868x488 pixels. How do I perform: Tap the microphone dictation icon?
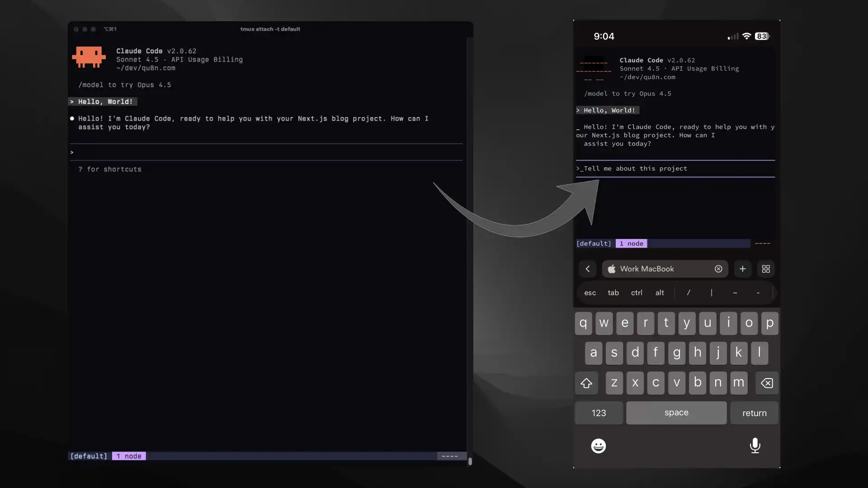click(755, 446)
